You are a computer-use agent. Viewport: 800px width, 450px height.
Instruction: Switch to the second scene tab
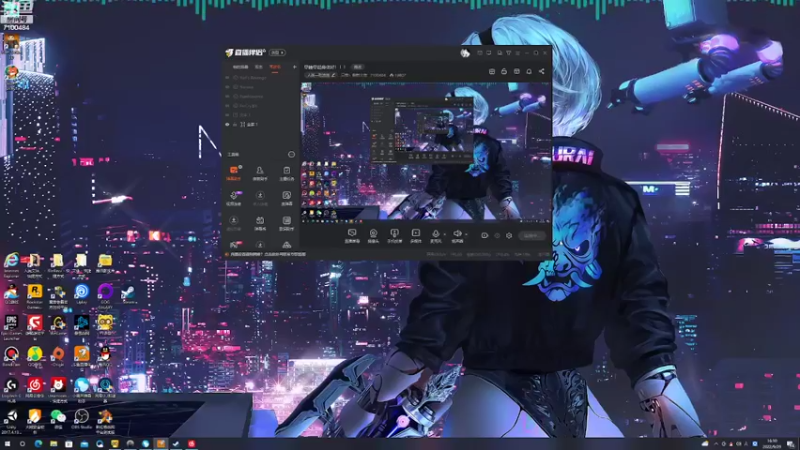point(259,67)
